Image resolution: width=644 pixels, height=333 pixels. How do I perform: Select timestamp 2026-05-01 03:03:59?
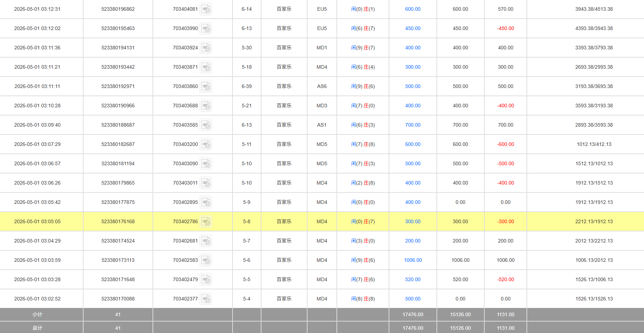click(x=37, y=260)
